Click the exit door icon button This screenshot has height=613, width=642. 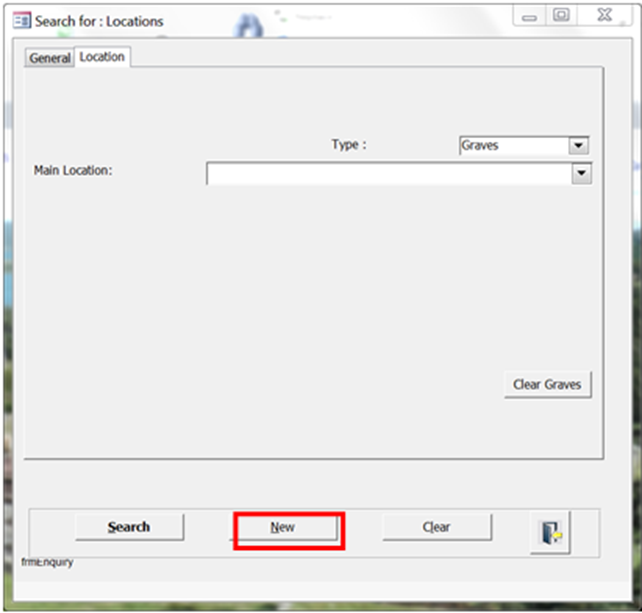(x=550, y=532)
